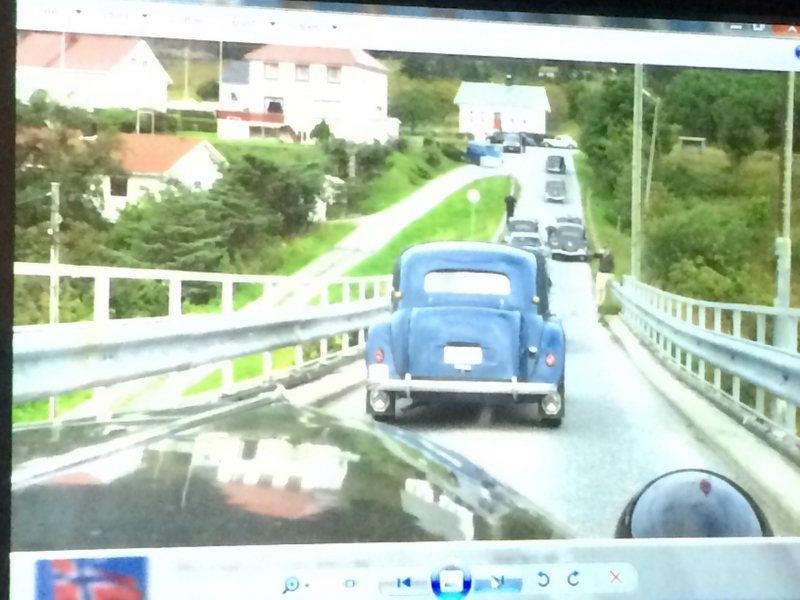
Task: Open the zoom level dropdown arrow
Action: (306, 585)
